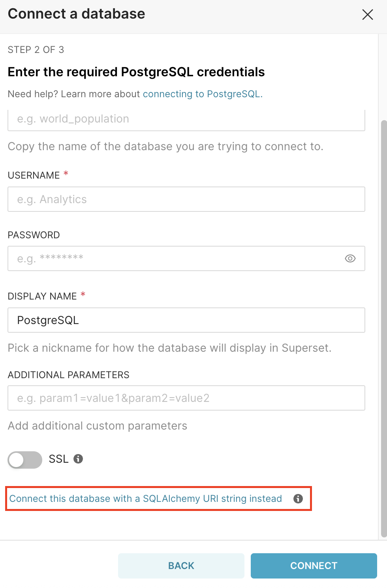The width and height of the screenshot is (387, 588).
Task: Click into the Password input field
Action: (174, 258)
